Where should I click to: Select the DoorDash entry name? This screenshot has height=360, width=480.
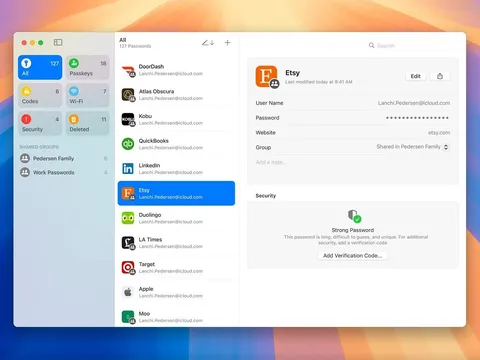click(151, 66)
